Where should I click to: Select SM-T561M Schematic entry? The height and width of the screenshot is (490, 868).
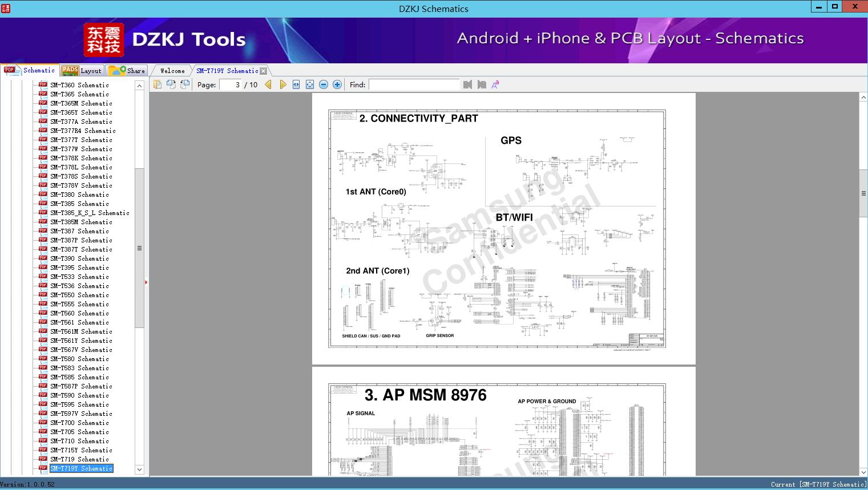(x=81, y=331)
